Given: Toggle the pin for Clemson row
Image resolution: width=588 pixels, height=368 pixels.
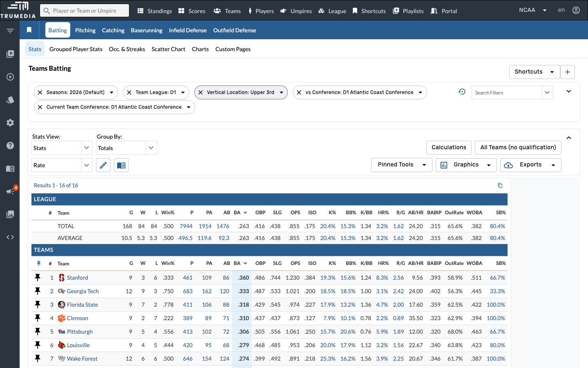Looking at the screenshot, I should (x=38, y=318).
